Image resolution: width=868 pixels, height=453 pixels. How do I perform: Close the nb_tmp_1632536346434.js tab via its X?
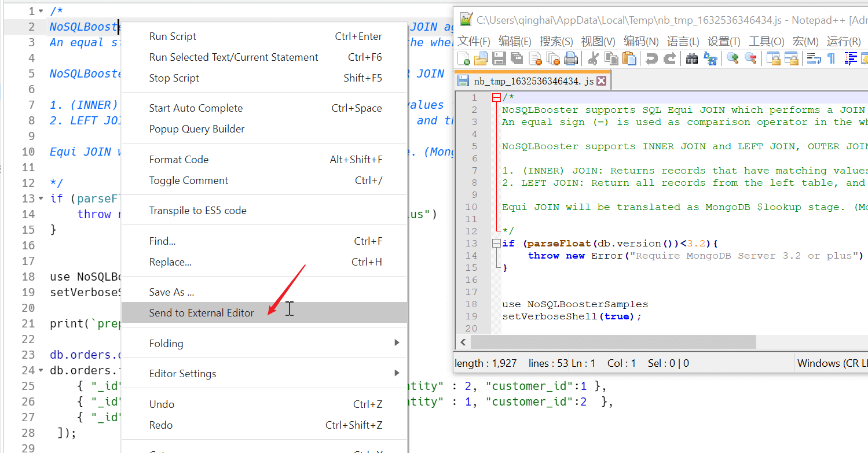point(601,81)
